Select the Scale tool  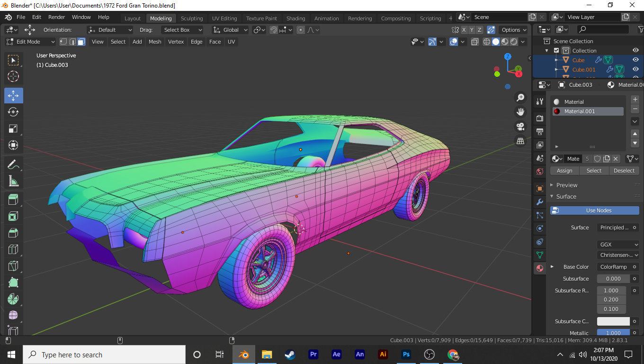pyautogui.click(x=13, y=128)
